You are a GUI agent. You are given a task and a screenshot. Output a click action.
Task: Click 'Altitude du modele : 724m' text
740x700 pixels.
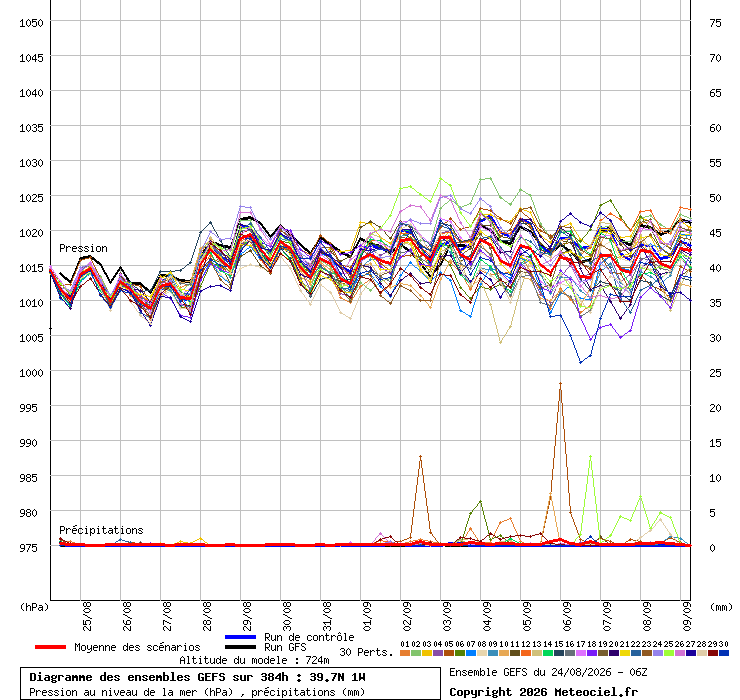coord(254,660)
